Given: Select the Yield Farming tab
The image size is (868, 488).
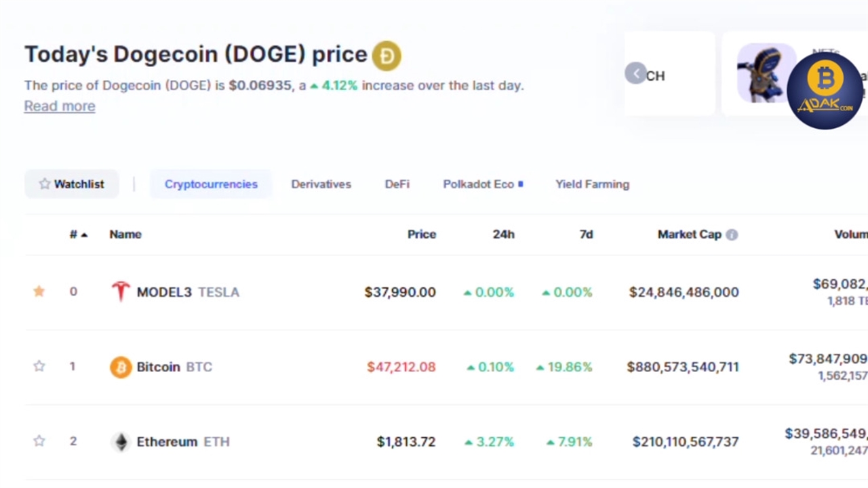Looking at the screenshot, I should 592,184.
